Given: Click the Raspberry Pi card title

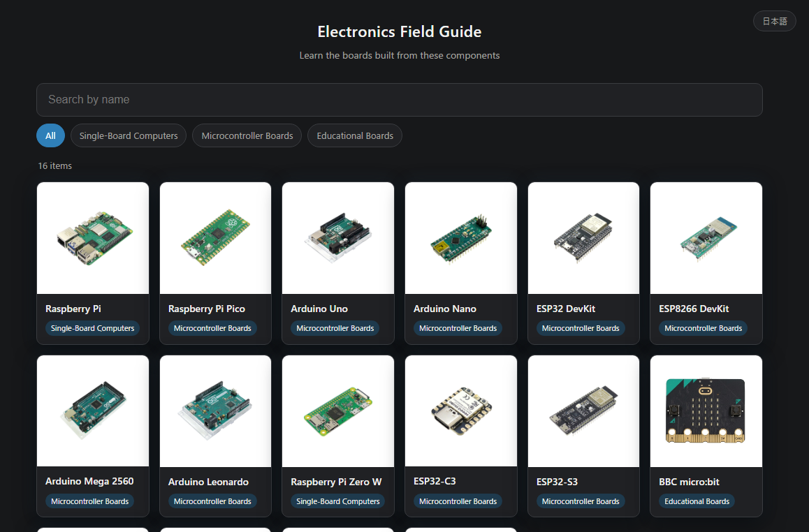Looking at the screenshot, I should click(x=73, y=309).
